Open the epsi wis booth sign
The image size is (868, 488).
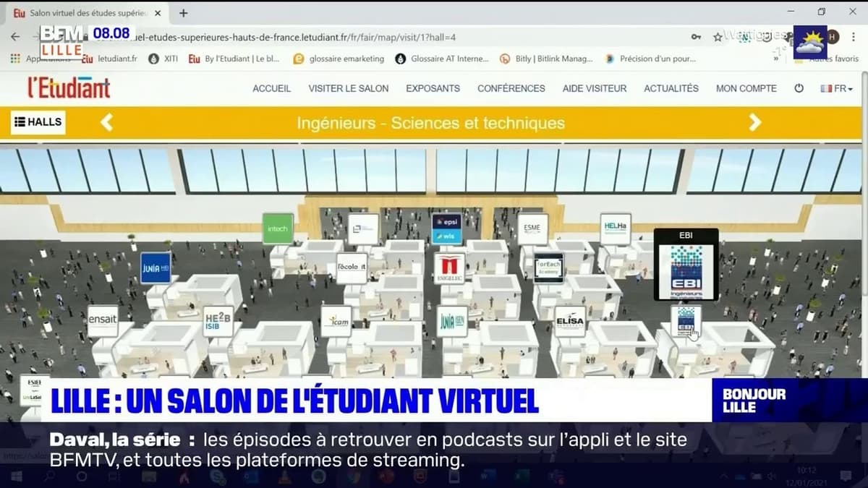pyautogui.click(x=446, y=228)
